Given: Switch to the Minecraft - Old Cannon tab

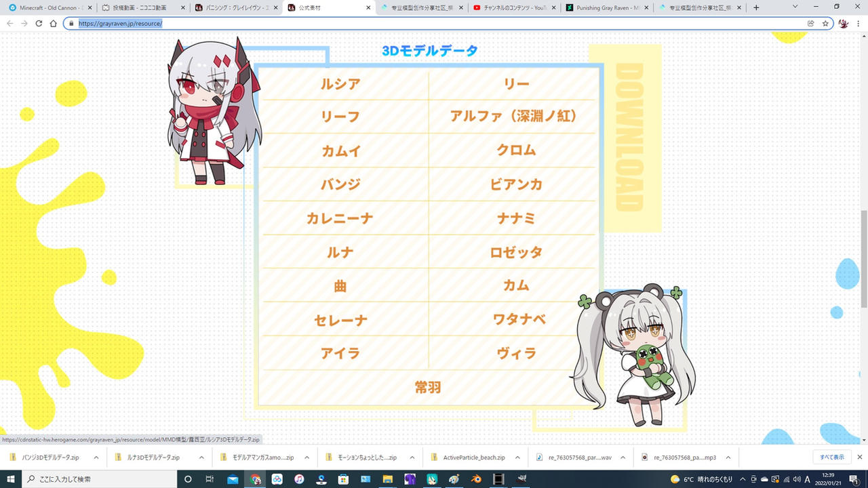Looking at the screenshot, I should (49, 7).
